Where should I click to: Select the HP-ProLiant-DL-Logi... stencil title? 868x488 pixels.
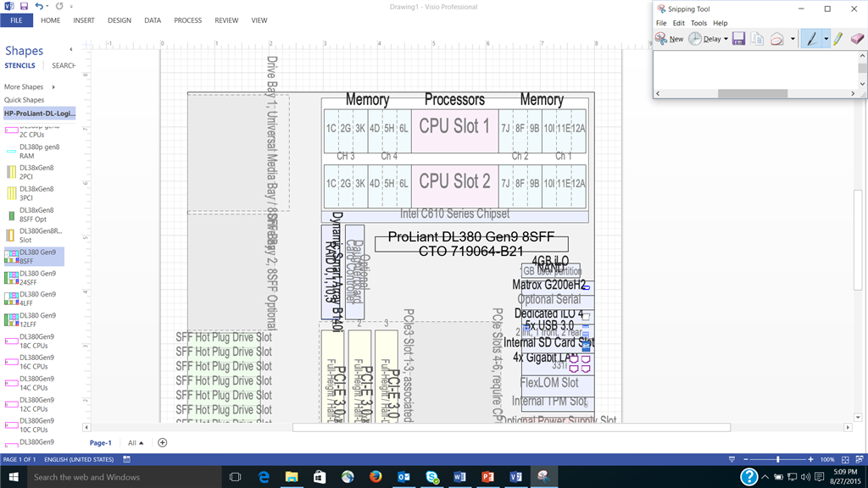tap(39, 114)
